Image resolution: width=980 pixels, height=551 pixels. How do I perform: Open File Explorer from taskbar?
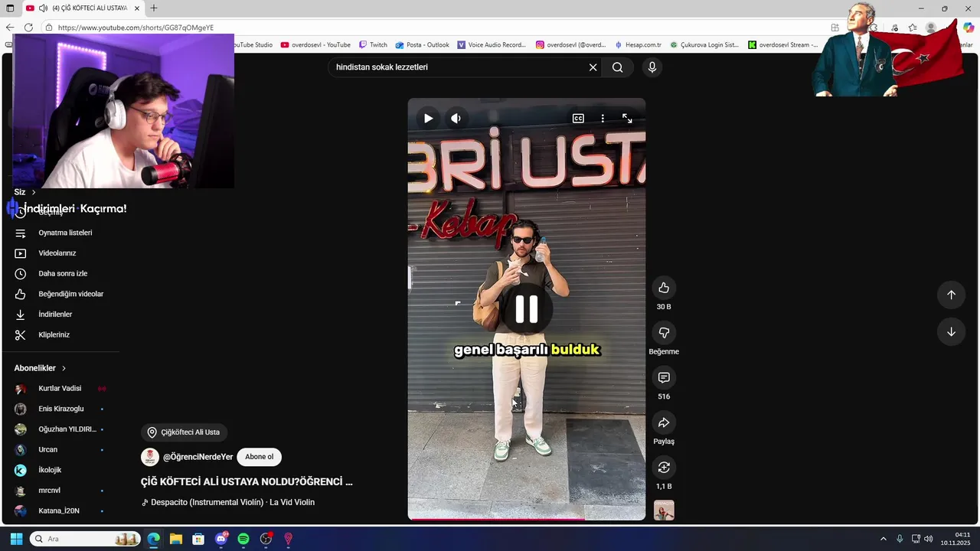(x=175, y=539)
